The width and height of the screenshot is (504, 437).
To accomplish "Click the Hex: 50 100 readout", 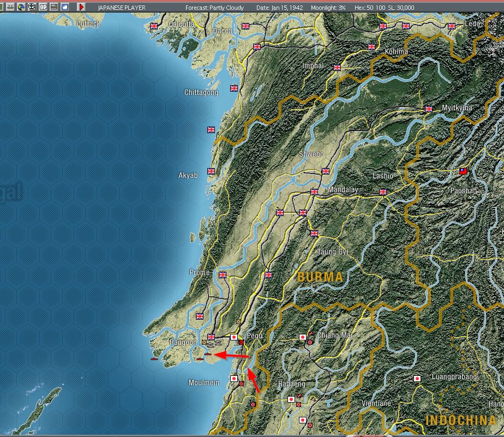I will (370, 8).
